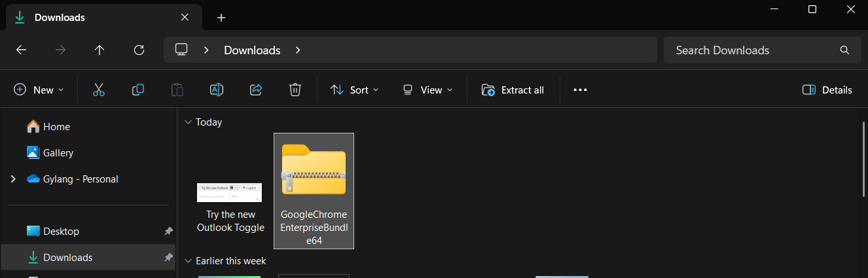Image resolution: width=868 pixels, height=278 pixels.
Task: Go up one folder level
Action: [99, 50]
